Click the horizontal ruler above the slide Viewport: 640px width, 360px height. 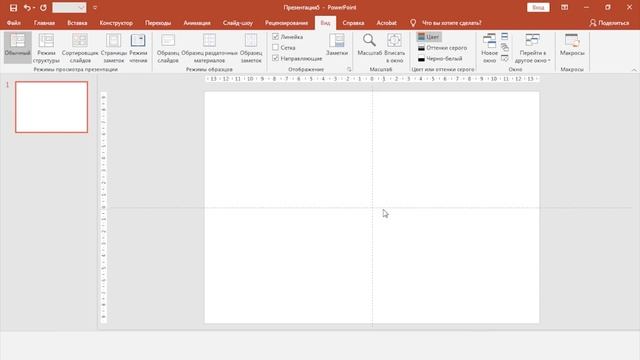[372, 79]
